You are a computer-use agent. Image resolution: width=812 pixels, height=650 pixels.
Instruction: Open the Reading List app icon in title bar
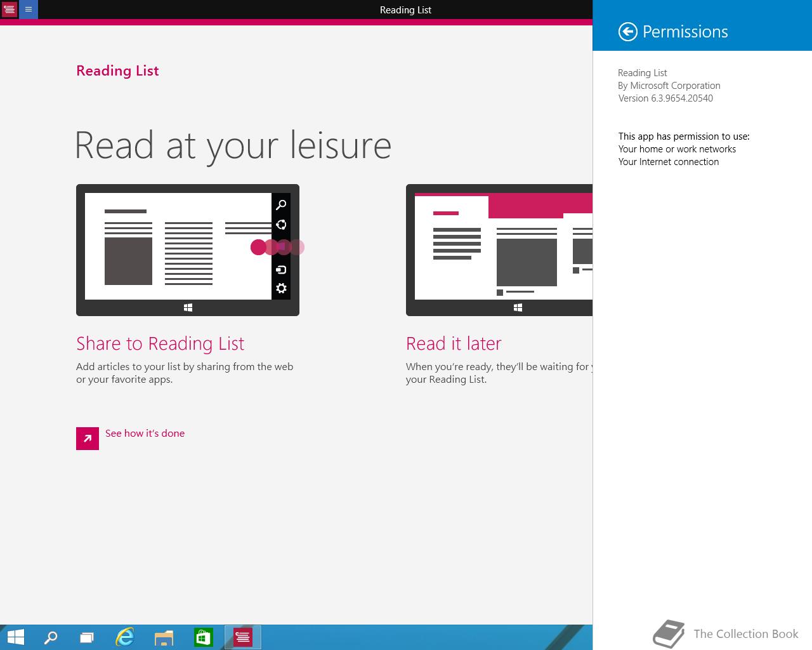tap(10, 10)
